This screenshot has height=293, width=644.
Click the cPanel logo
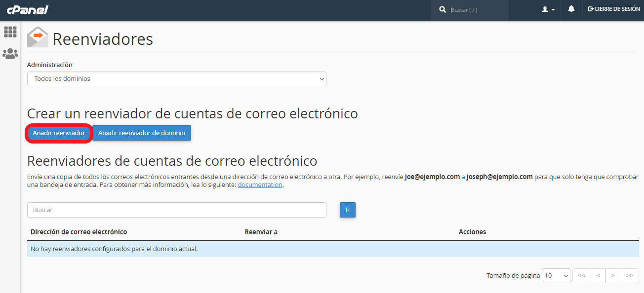click(27, 10)
